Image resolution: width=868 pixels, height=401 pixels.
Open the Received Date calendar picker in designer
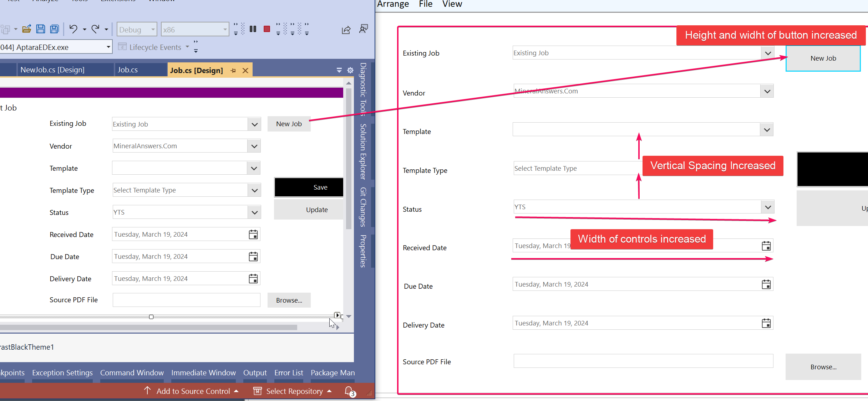click(x=253, y=235)
